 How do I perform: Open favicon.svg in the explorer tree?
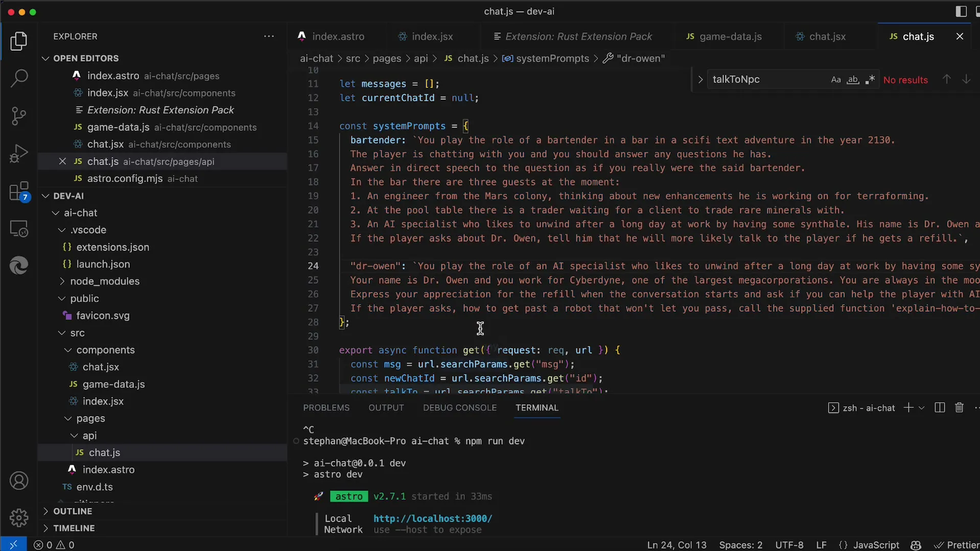103,315
